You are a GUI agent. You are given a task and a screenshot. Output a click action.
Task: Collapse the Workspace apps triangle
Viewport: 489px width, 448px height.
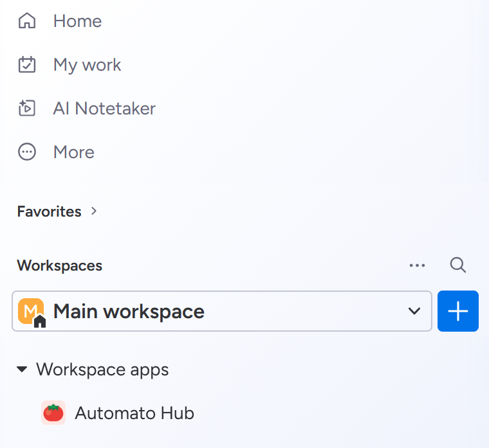(x=23, y=370)
